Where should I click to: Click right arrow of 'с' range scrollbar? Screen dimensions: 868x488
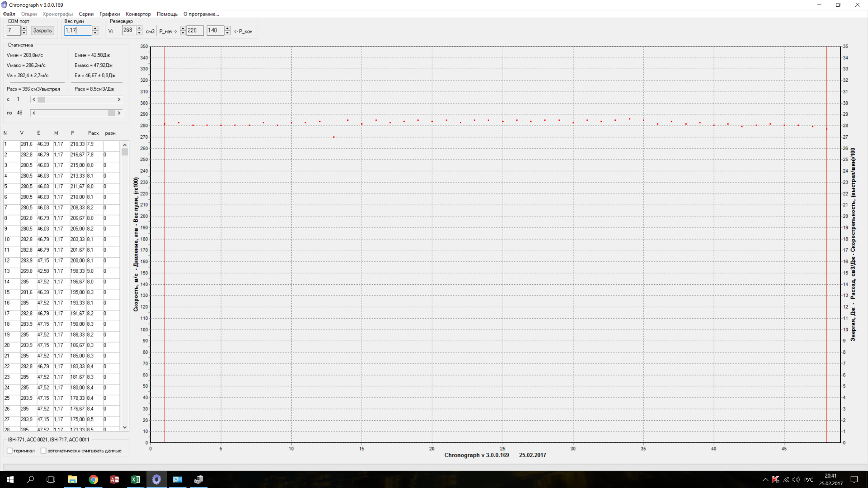[x=119, y=99]
